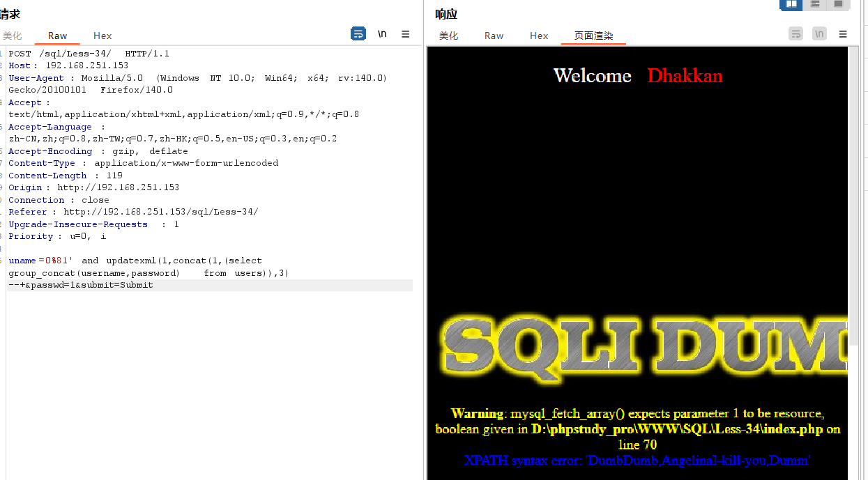Click the Content-Type header line
The width and height of the screenshot is (868, 480).
(x=143, y=163)
